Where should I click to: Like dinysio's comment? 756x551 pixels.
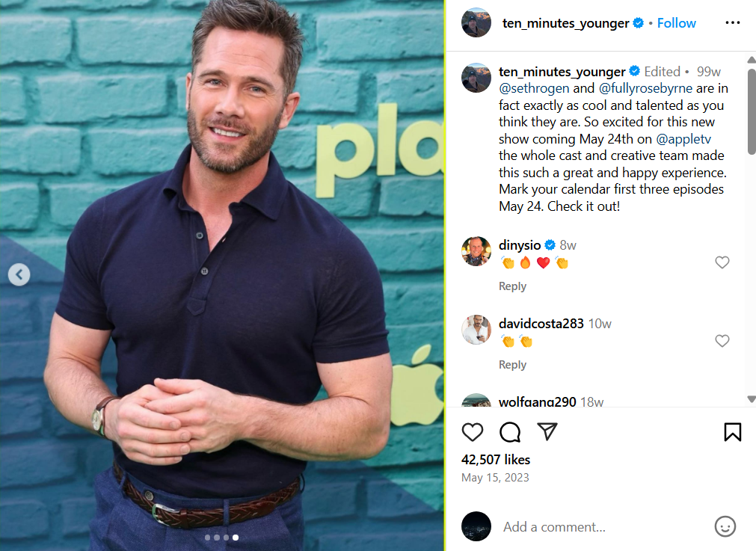722,262
